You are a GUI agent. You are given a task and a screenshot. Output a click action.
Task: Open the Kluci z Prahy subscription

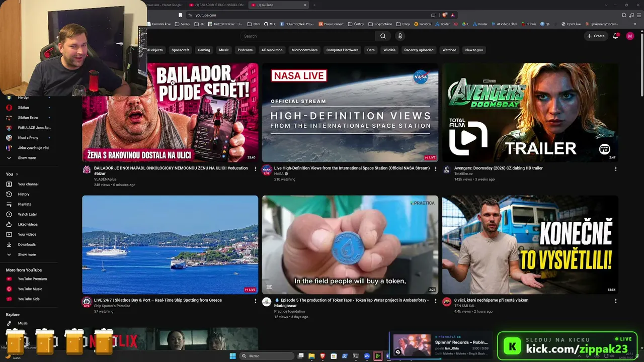(28, 138)
